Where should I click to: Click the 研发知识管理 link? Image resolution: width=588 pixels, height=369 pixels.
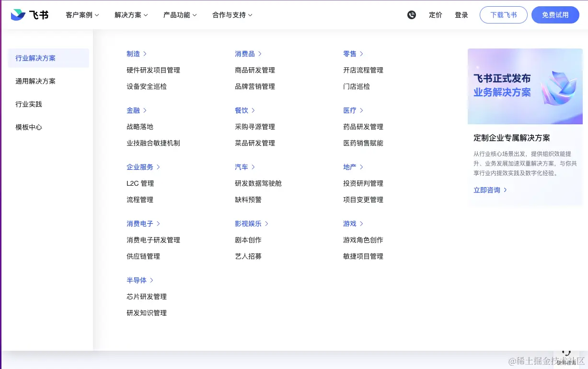coord(147,313)
